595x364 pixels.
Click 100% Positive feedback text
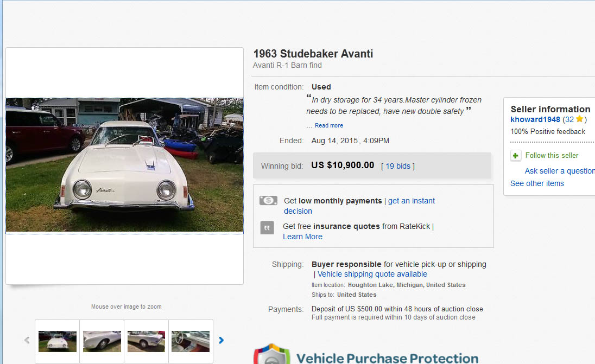coord(548,132)
